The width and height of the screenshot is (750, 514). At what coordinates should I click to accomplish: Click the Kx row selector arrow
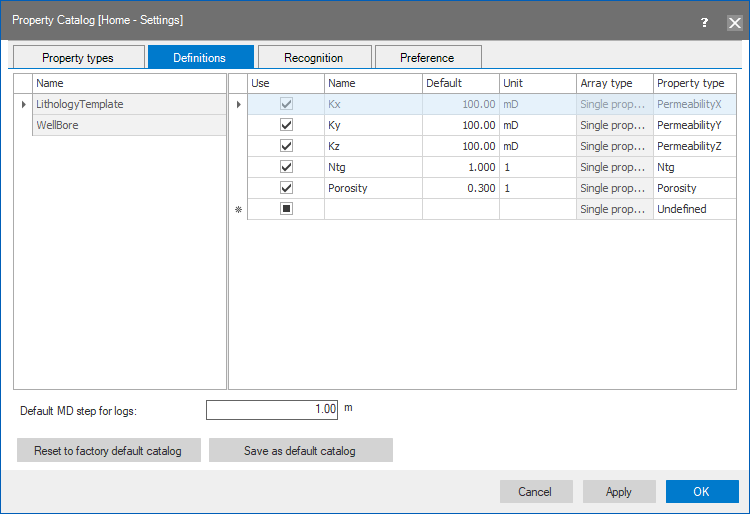pos(238,104)
